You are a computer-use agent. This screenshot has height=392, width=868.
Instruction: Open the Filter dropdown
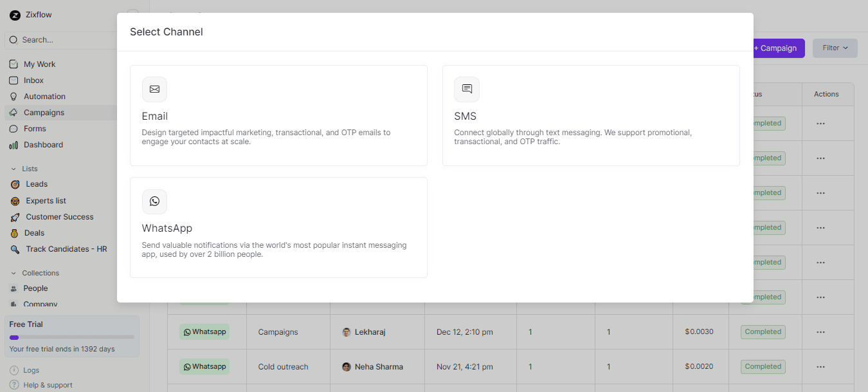tap(834, 48)
